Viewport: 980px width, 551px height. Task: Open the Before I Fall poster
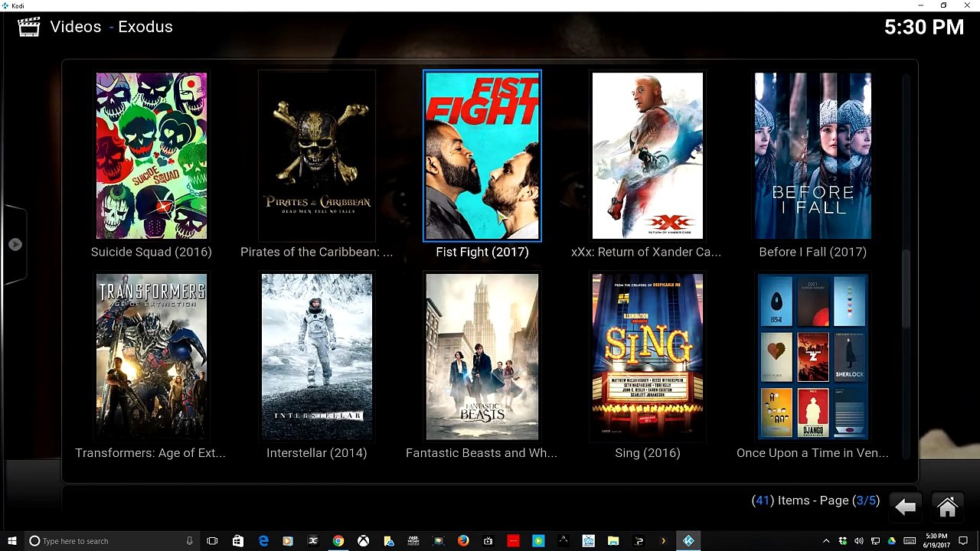[x=813, y=156]
